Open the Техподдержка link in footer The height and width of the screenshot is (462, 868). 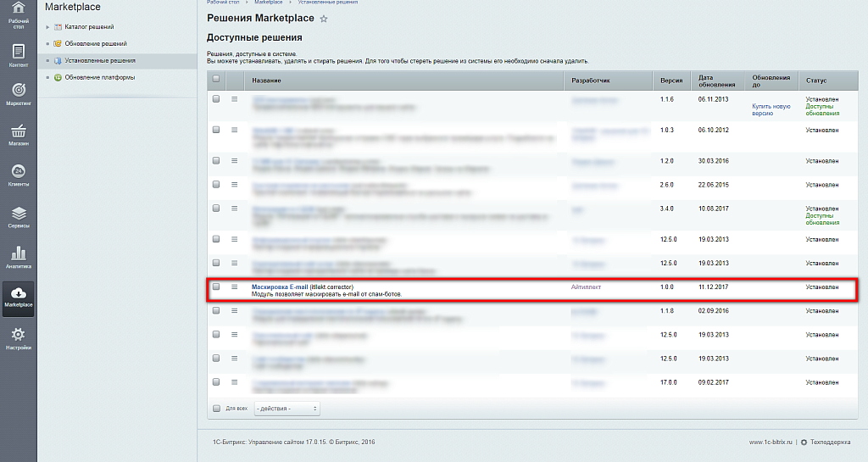(830, 442)
